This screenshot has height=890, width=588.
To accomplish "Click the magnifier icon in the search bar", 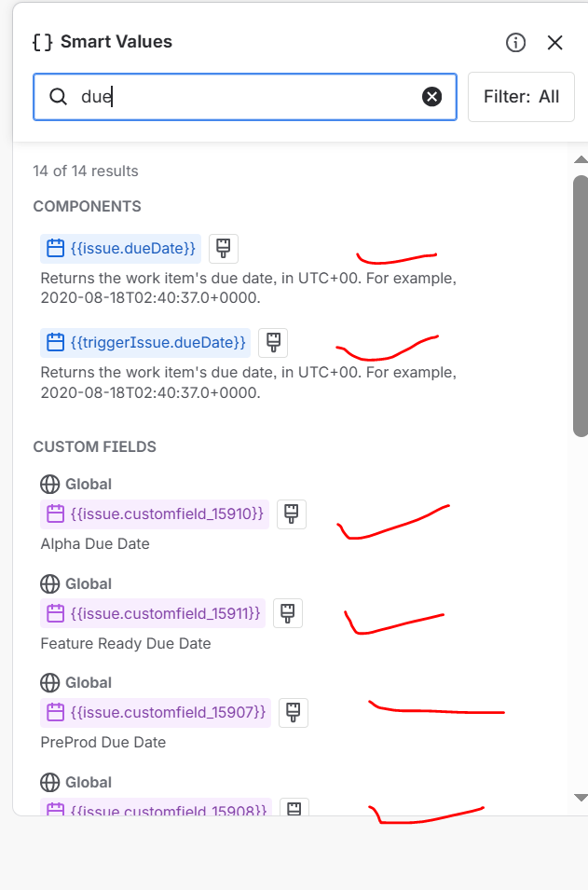I will (58, 96).
